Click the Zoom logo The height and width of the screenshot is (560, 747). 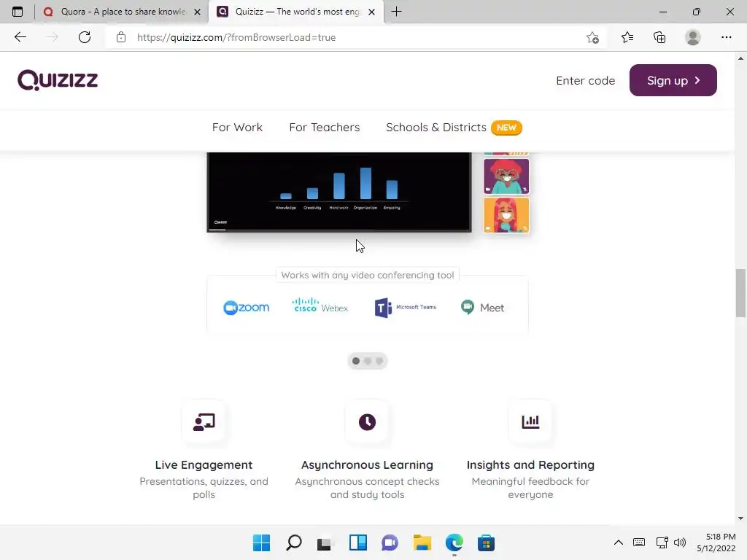coord(247,308)
